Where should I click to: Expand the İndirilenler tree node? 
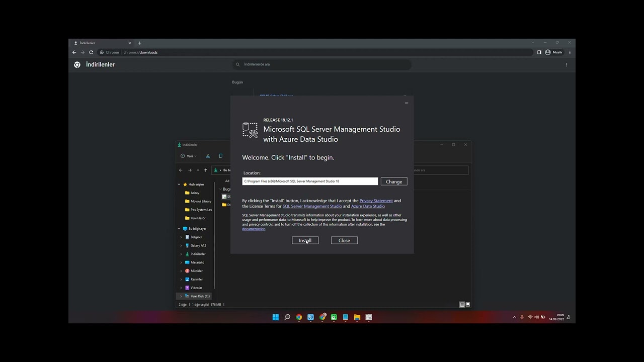point(181,254)
